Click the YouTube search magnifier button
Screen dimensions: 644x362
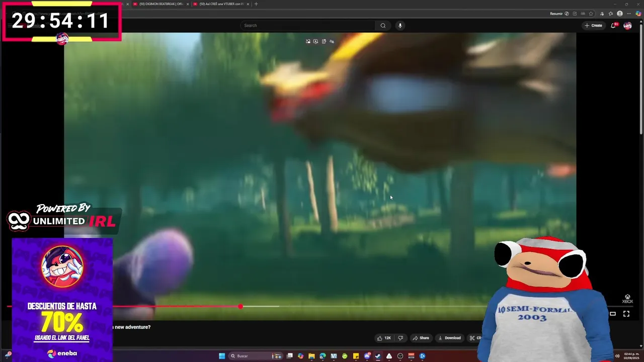(x=383, y=26)
